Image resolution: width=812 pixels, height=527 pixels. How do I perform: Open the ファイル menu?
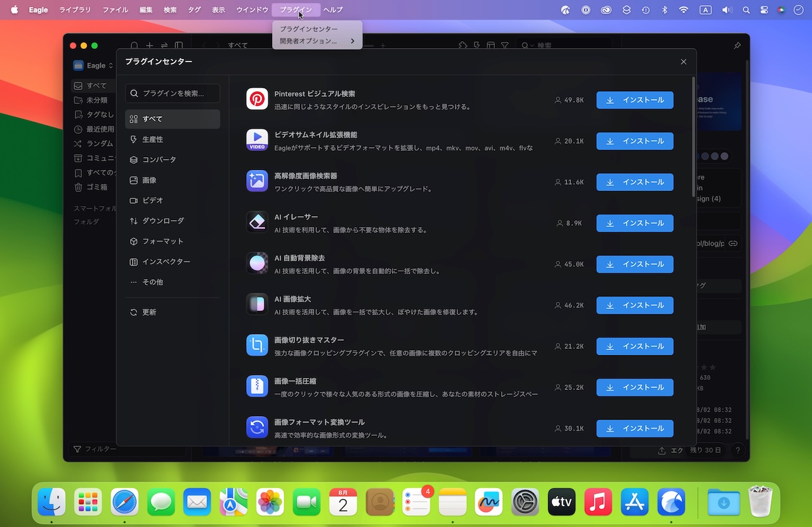[x=115, y=10]
